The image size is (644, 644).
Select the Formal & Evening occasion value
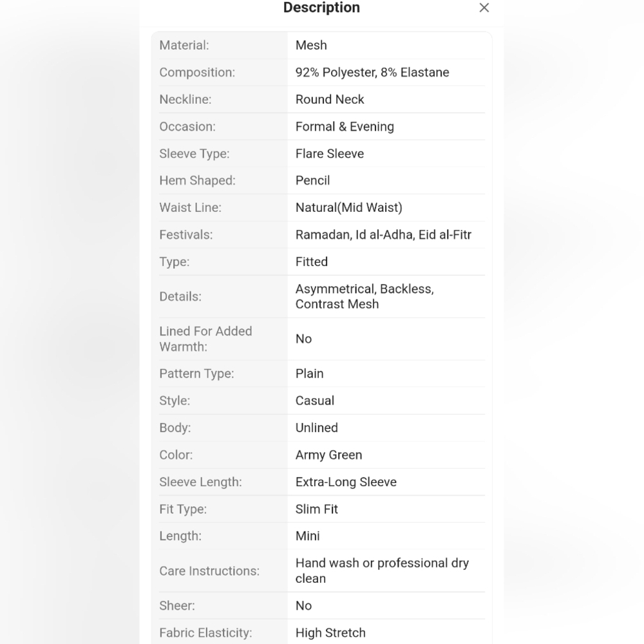345,126
